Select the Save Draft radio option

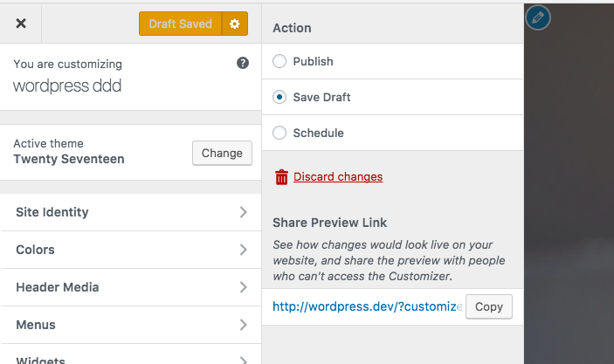point(279,98)
